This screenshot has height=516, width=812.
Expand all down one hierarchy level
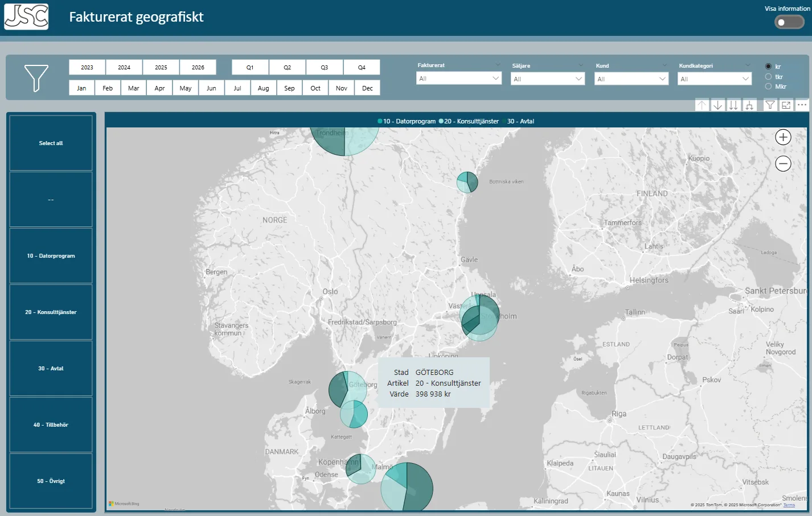pyautogui.click(x=749, y=105)
